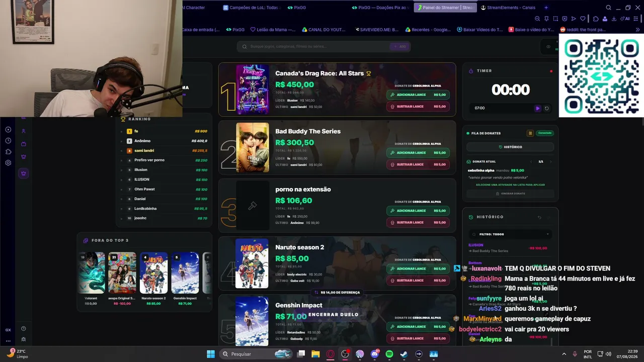Select the ranking row for sami landri

click(x=165, y=150)
